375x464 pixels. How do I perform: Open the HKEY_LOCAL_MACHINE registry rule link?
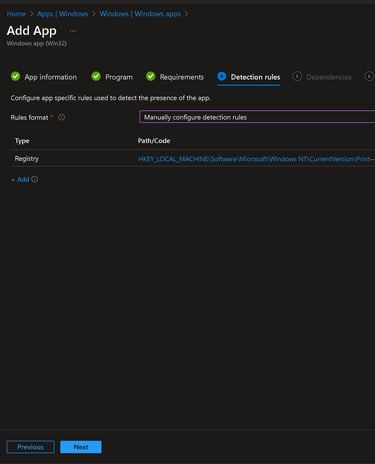click(x=256, y=159)
